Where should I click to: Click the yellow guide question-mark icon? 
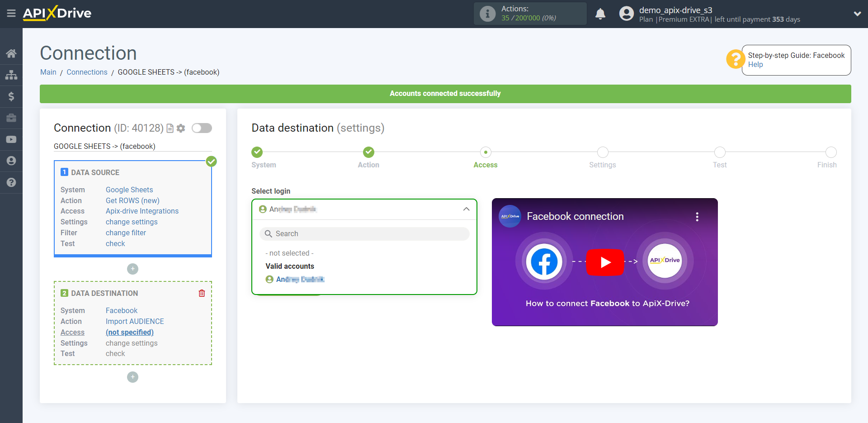(x=736, y=59)
